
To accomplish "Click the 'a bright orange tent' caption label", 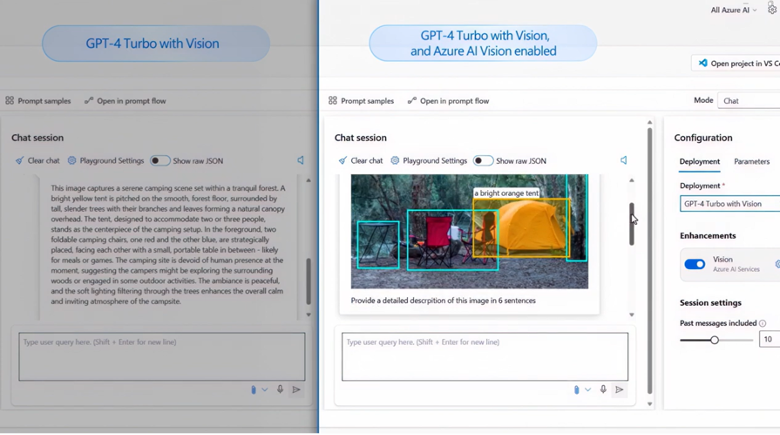I will pyautogui.click(x=506, y=193).
